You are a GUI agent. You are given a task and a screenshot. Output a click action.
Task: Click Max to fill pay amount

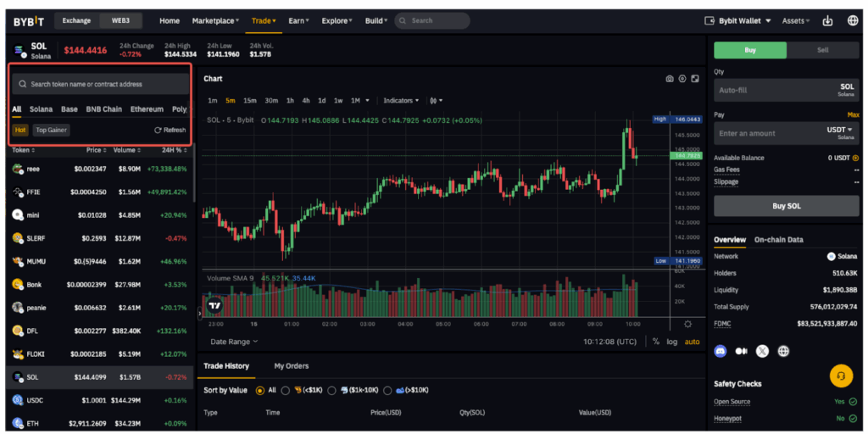click(853, 114)
